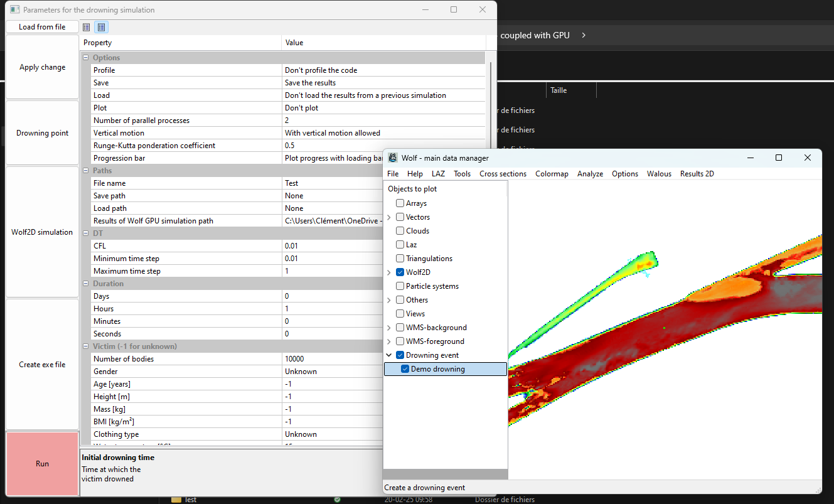Uncheck the Wolf2D checkbox
This screenshot has height=504, width=834.
400,272
